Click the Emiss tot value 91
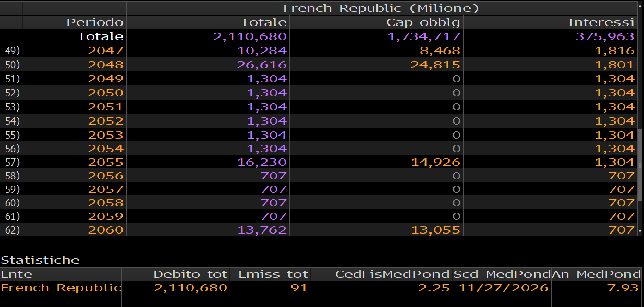The width and height of the screenshot is (644, 307). click(x=299, y=288)
